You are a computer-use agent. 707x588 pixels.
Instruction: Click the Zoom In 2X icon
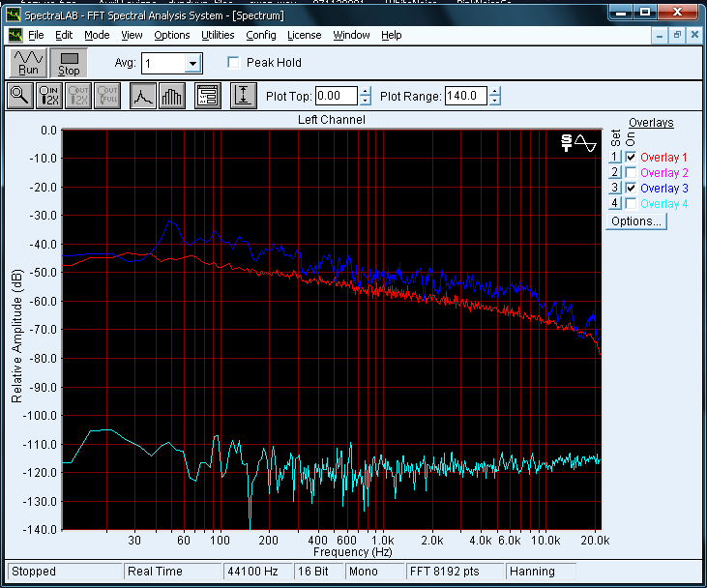click(x=49, y=96)
